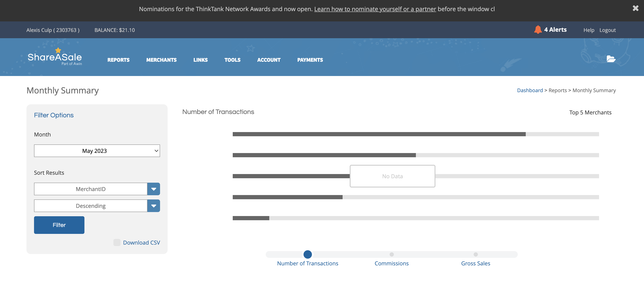Click the blue arrow beside Descending

[x=154, y=206]
